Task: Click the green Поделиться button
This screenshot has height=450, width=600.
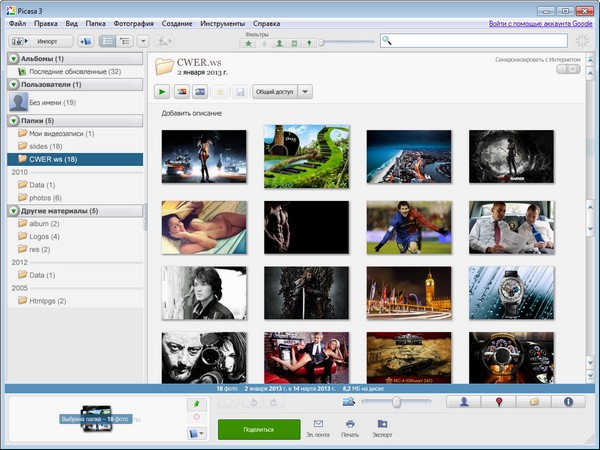Action: 259,429
